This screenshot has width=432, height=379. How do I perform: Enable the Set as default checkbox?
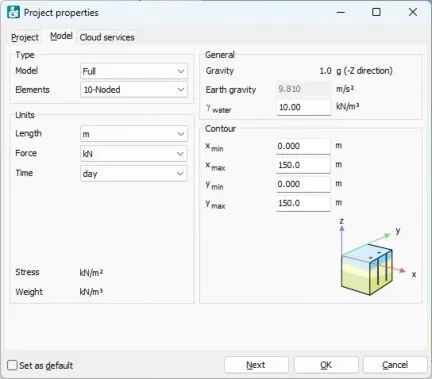click(12, 365)
